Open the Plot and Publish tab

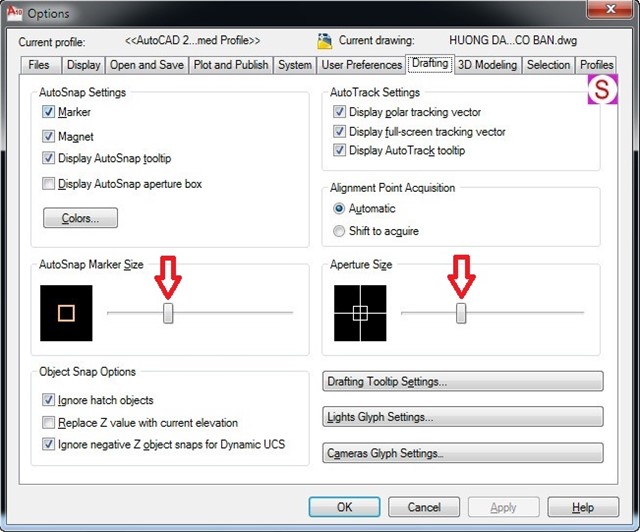231,65
